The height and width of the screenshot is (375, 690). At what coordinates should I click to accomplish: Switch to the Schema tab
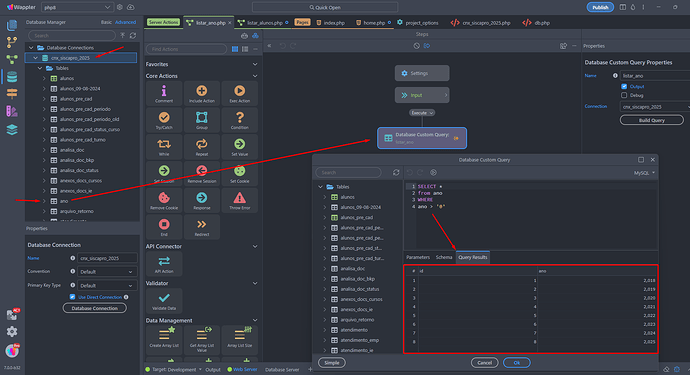click(444, 257)
